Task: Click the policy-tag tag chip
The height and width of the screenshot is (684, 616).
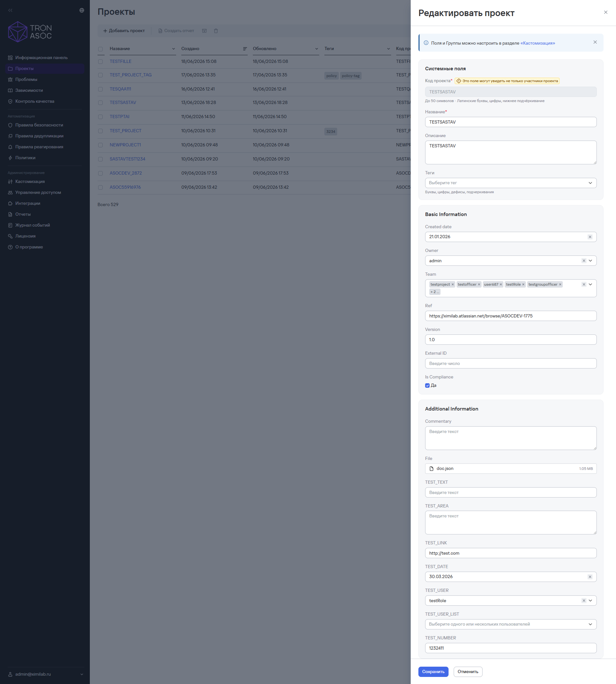Action: pyautogui.click(x=351, y=76)
